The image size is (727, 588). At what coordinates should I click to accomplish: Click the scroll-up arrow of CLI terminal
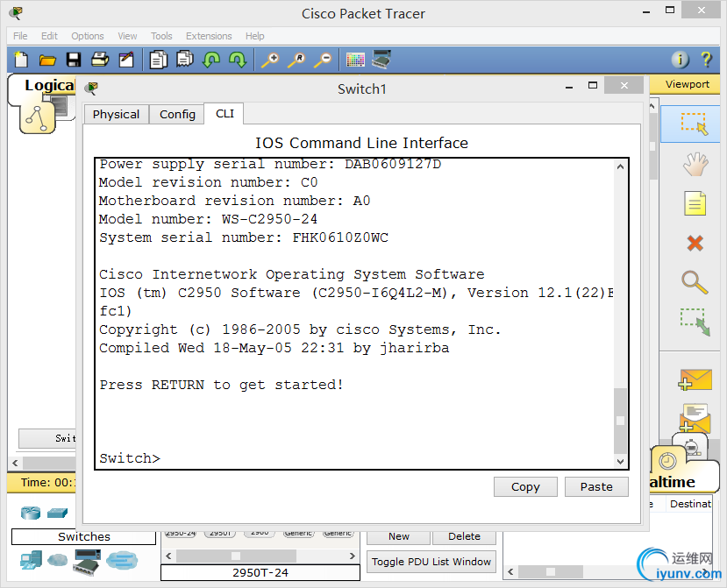(x=620, y=166)
